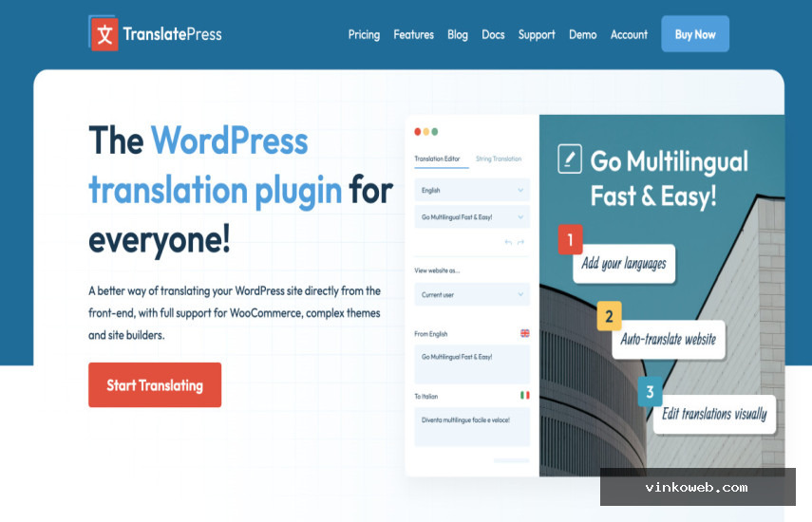The image size is (812, 522).
Task: Click the edit pencil icon beside Go Multilingual
Action: click(x=570, y=158)
